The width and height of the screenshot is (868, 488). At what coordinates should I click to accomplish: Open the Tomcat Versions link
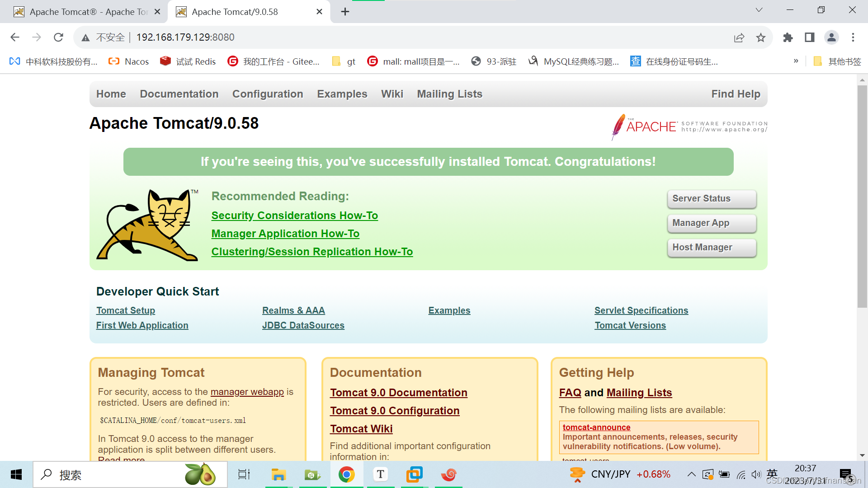(x=630, y=325)
